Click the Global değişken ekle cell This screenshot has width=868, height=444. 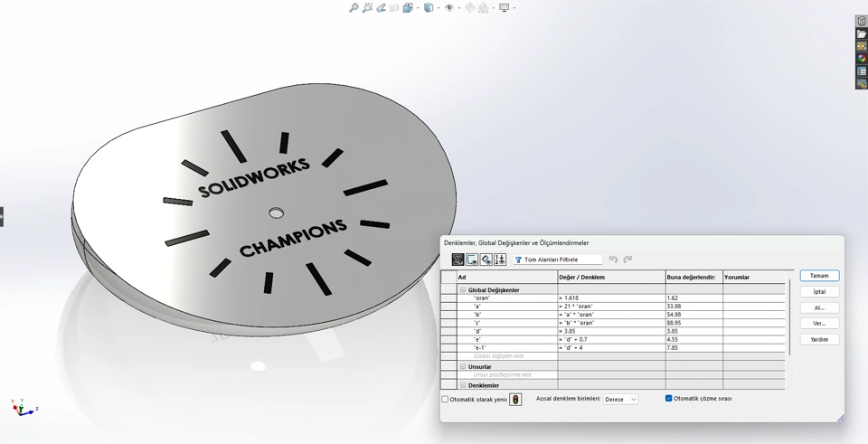[x=507, y=356]
